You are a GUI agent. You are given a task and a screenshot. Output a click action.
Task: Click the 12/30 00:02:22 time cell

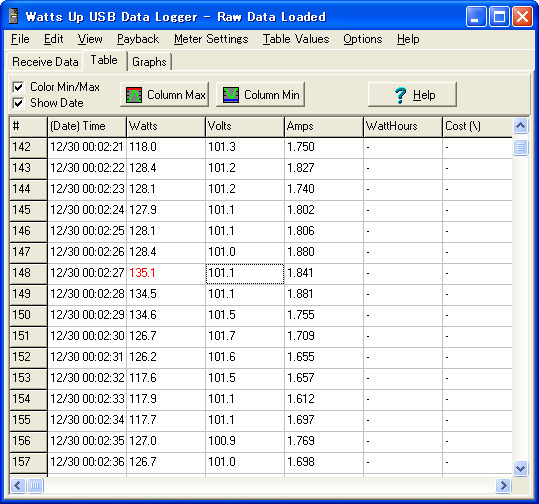(x=87, y=169)
